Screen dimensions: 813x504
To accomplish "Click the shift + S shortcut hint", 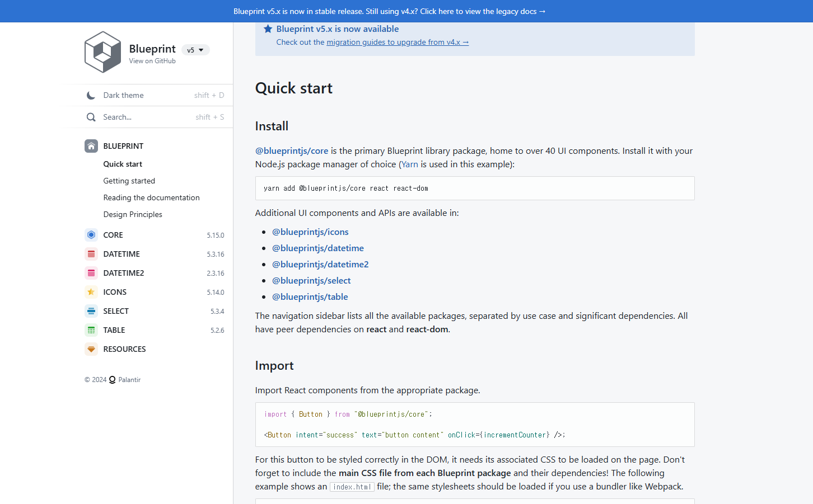I will tap(210, 117).
